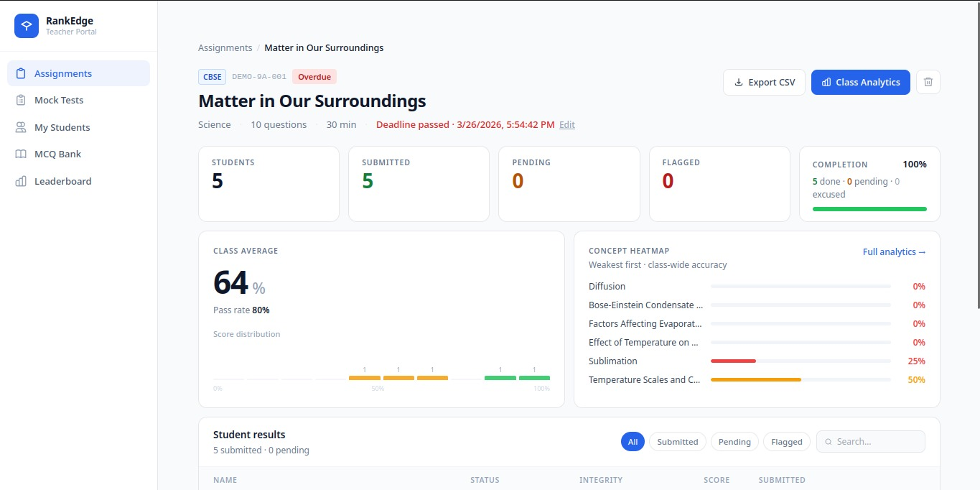Screen dimensions: 980x490
Task: Focus the student Search field
Action: point(870,442)
